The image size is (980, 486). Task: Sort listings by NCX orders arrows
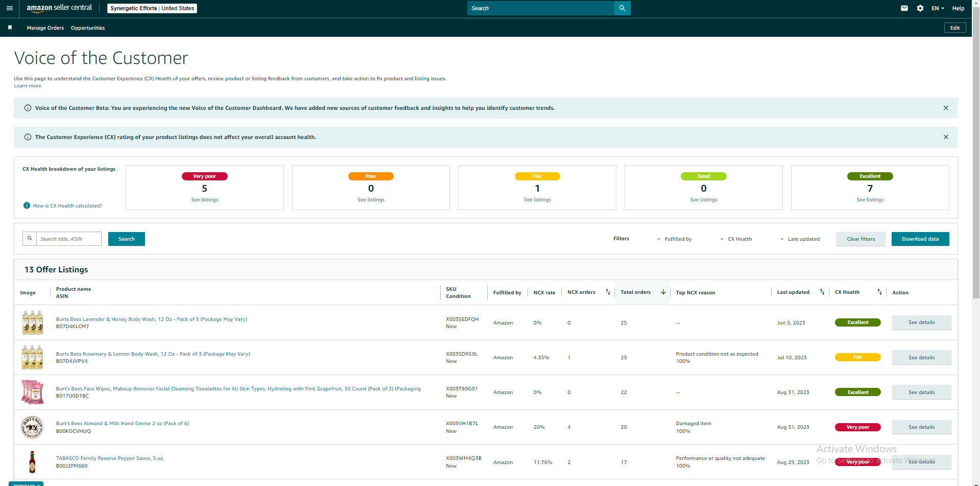(608, 292)
